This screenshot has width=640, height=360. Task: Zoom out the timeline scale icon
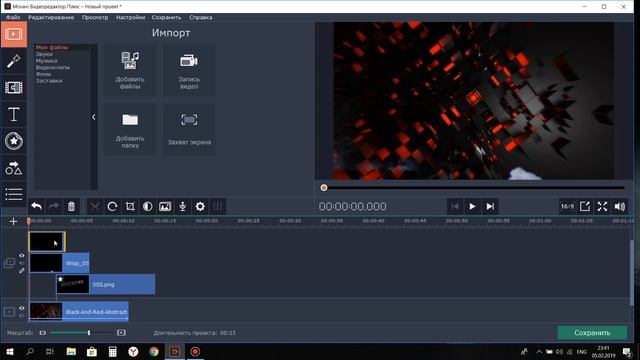pyautogui.click(x=42, y=333)
